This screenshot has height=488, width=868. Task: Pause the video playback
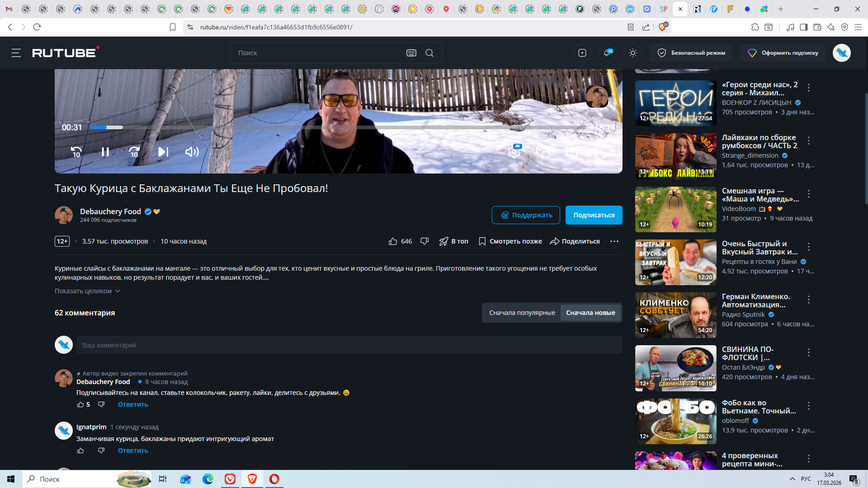105,152
